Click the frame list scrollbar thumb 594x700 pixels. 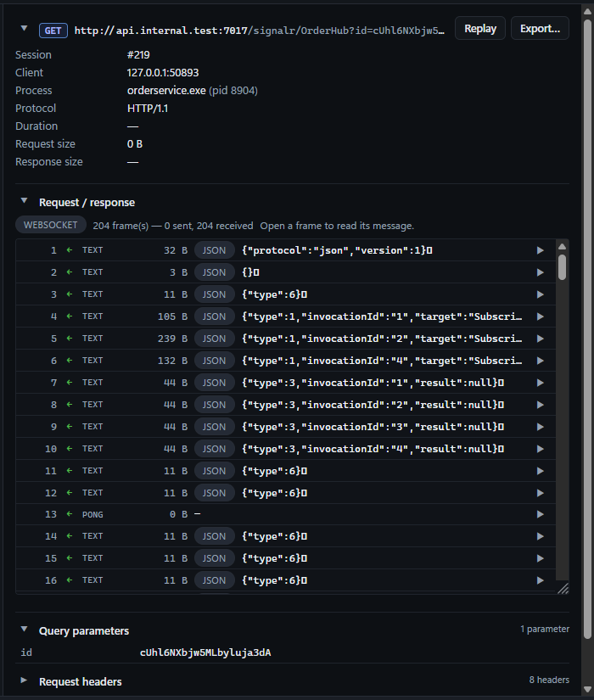[563, 267]
